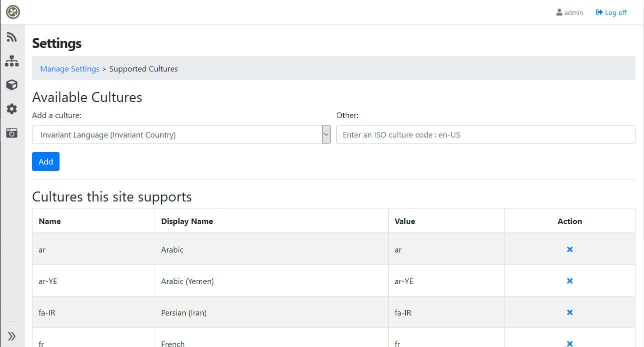Image resolution: width=644 pixels, height=347 pixels.
Task: Navigate to Manage Settings breadcrumb link
Action: coord(70,68)
